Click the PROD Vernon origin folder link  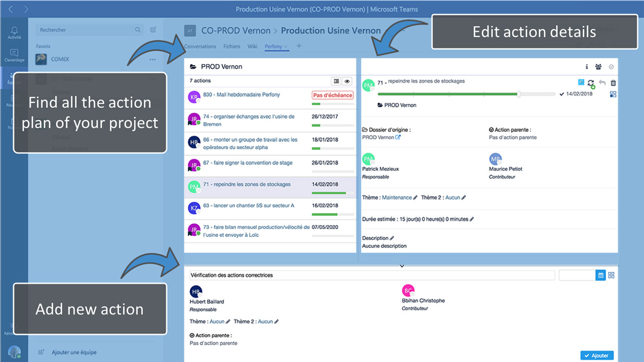click(379, 138)
